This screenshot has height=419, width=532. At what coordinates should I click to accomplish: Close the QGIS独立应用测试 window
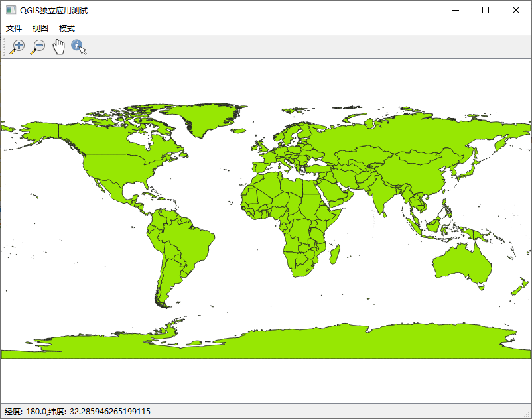coord(515,10)
